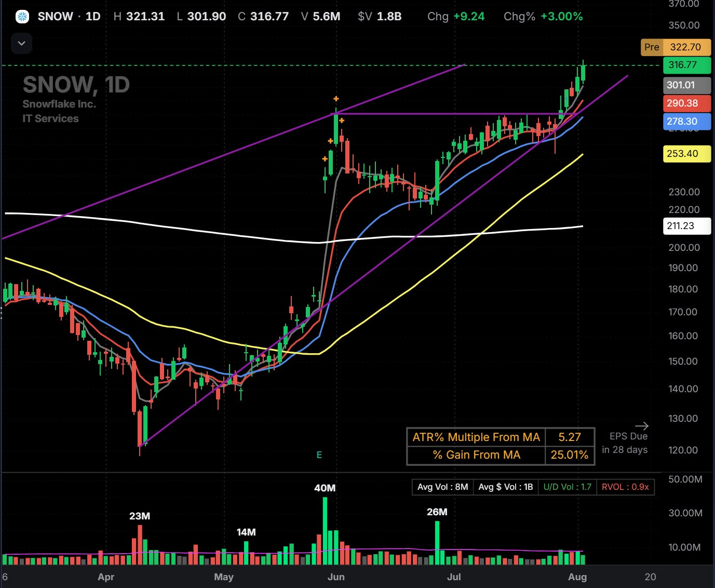Click the topmost orange plus marker above June peak
The image size is (715, 588).
pyautogui.click(x=336, y=99)
